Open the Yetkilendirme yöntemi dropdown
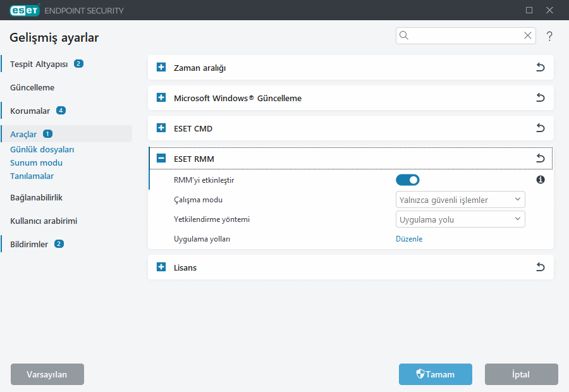Image resolution: width=569 pixels, height=392 pixels. pyautogui.click(x=460, y=219)
